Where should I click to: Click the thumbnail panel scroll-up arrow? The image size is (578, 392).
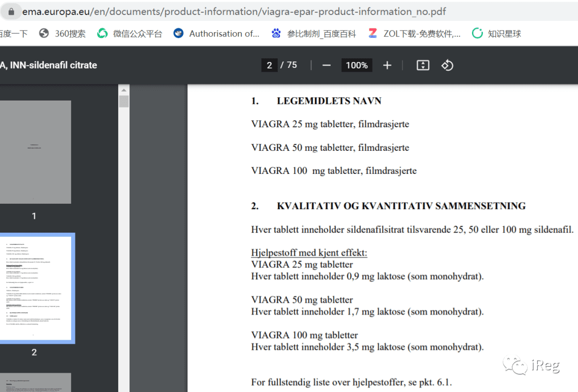tap(124, 90)
